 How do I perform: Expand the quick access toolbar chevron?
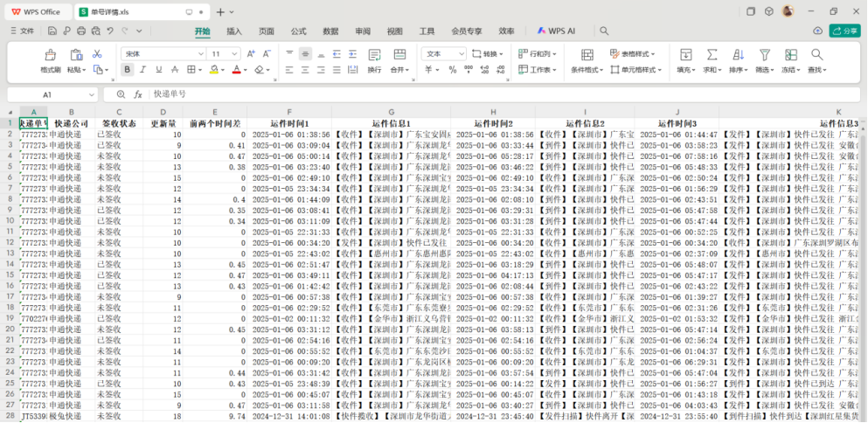point(139,31)
